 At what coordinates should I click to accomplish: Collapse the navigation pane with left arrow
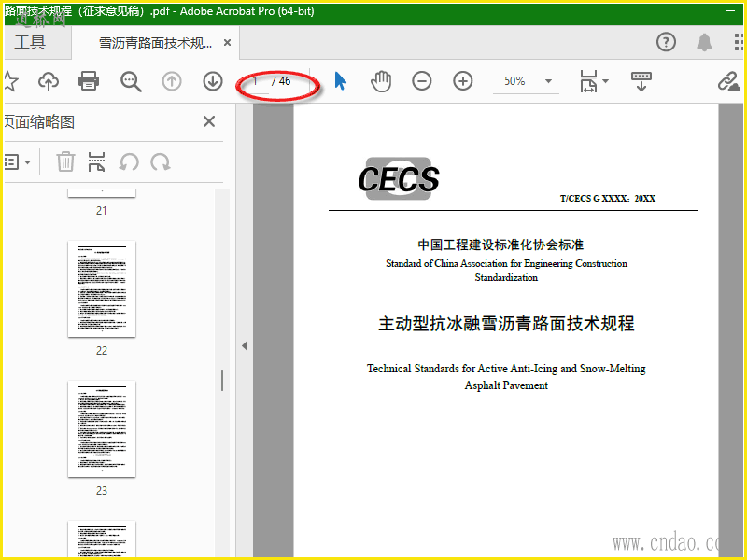tap(245, 345)
